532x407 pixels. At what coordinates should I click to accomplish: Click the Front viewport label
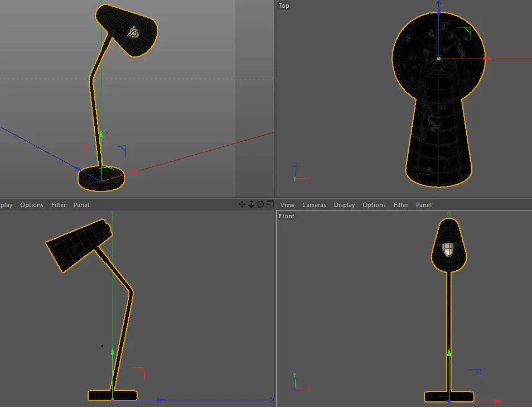pos(287,216)
